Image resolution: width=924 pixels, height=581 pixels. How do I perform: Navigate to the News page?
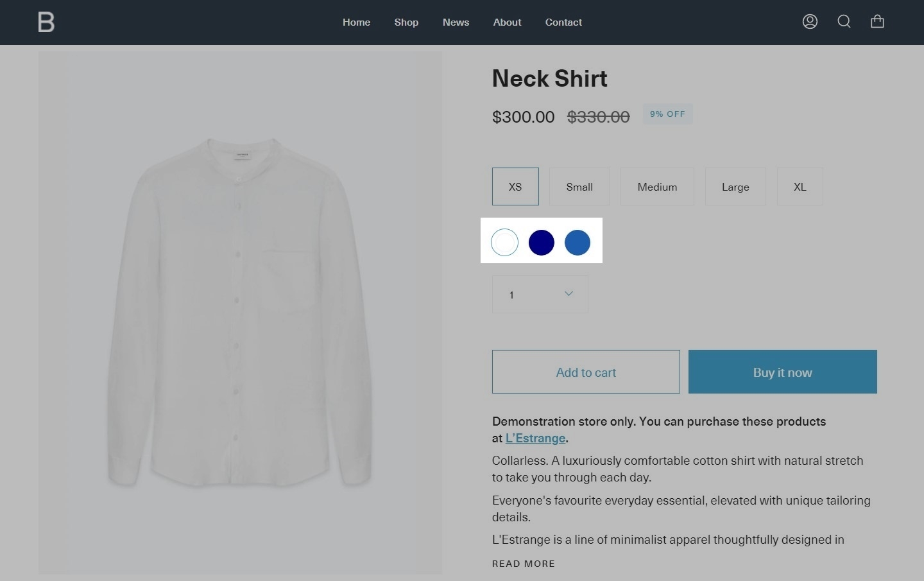pyautogui.click(x=456, y=22)
